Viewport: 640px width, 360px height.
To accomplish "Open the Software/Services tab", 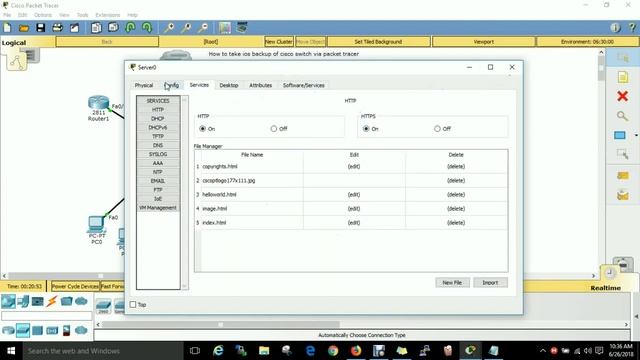I will 304,85.
